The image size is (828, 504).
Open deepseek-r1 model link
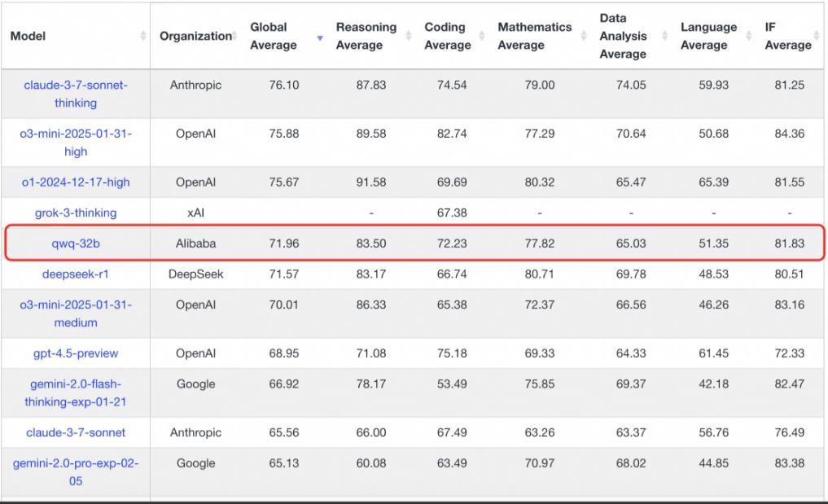click(76, 274)
